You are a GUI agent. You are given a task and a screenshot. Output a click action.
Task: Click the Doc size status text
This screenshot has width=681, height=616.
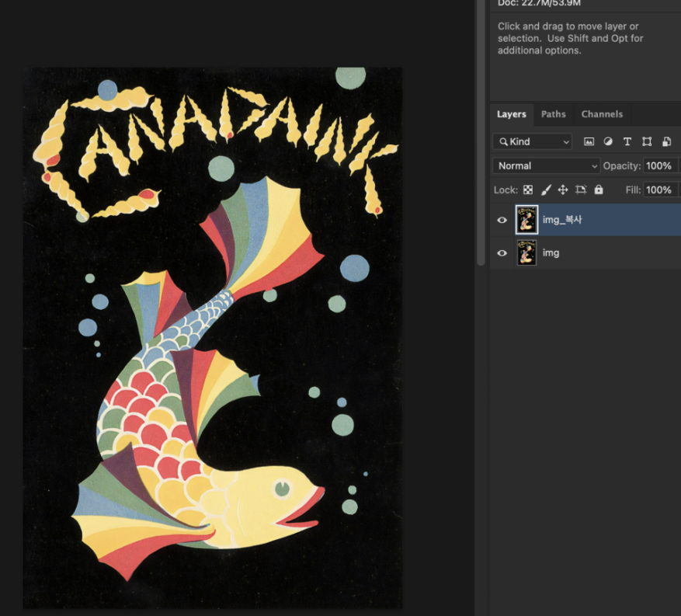539,3
